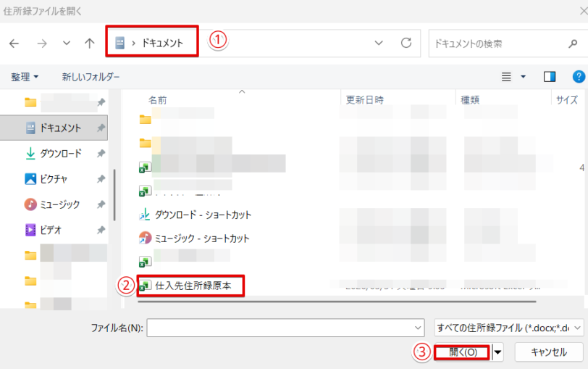Sort by サイズ column header
588x369 pixels.
click(566, 100)
